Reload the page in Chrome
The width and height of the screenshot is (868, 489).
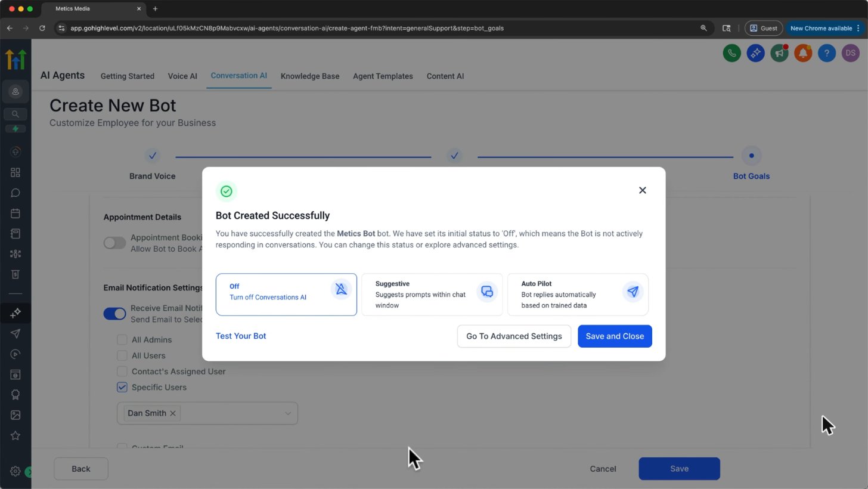point(42,28)
